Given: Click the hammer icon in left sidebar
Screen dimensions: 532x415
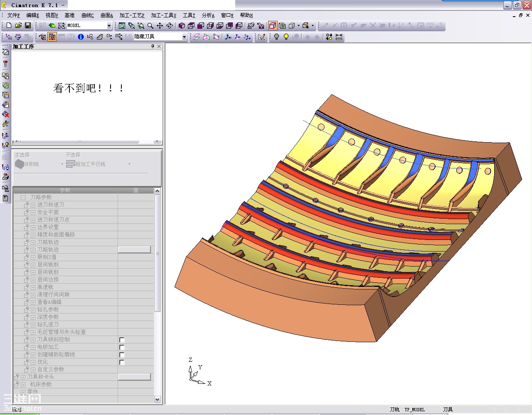Looking at the screenshot, I should pos(5,64).
